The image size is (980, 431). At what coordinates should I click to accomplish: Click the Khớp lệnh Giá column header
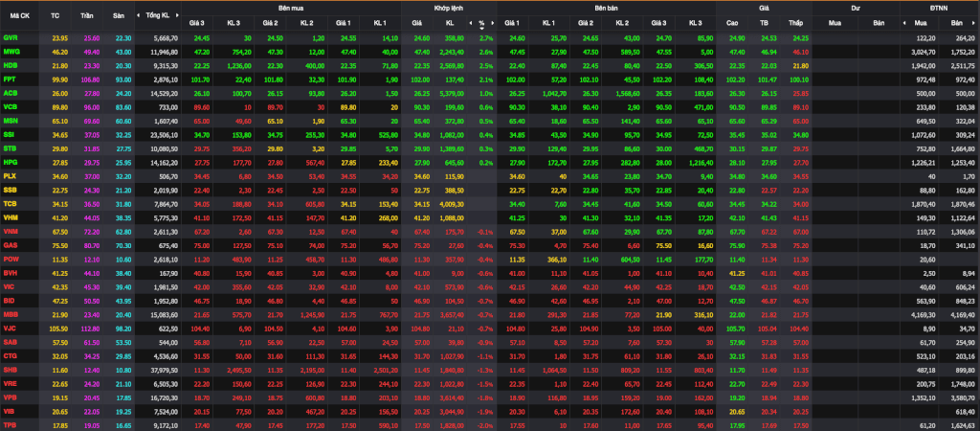[x=417, y=23]
